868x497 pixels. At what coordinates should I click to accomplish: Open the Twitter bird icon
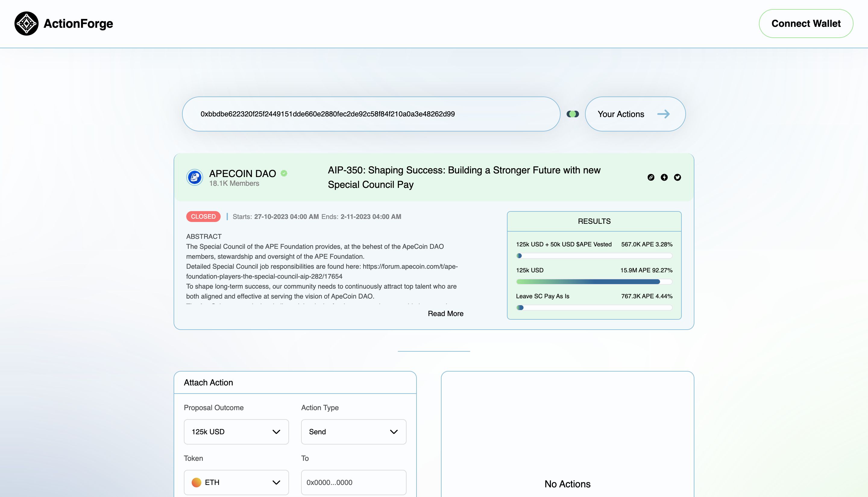point(677,177)
